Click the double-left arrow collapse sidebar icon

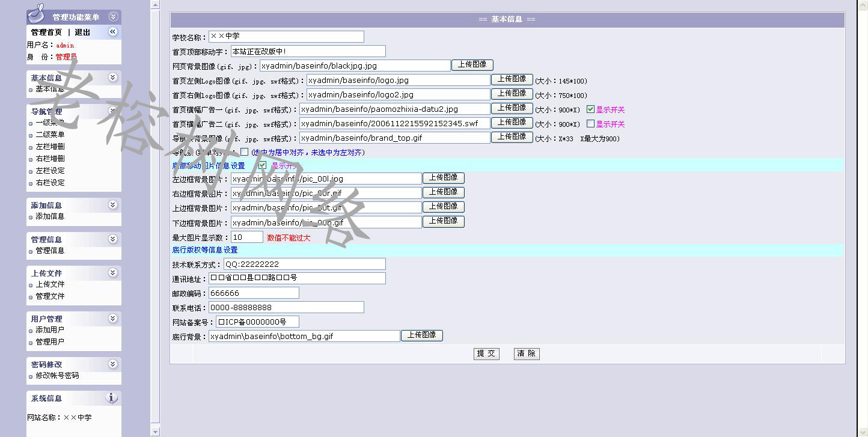[x=112, y=32]
